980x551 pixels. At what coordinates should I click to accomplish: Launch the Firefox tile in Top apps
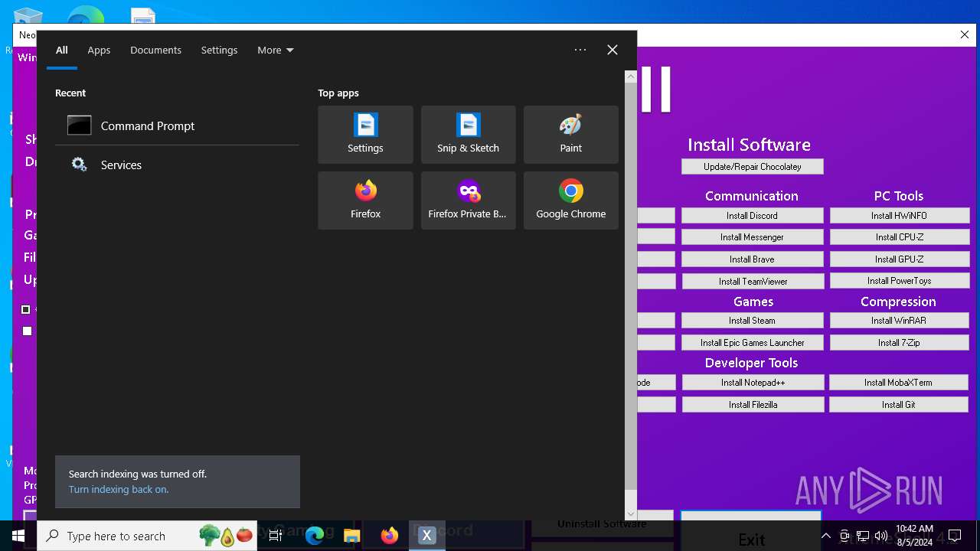tap(365, 201)
